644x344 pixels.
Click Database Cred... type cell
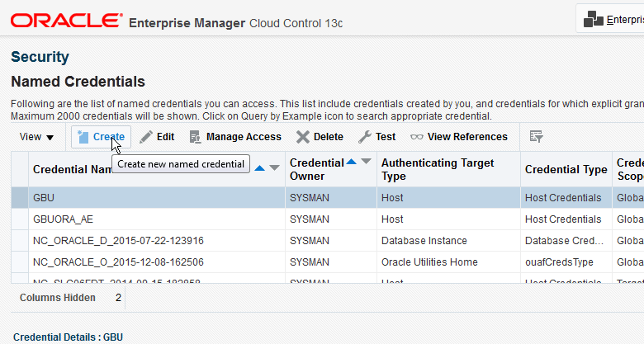[566, 241]
